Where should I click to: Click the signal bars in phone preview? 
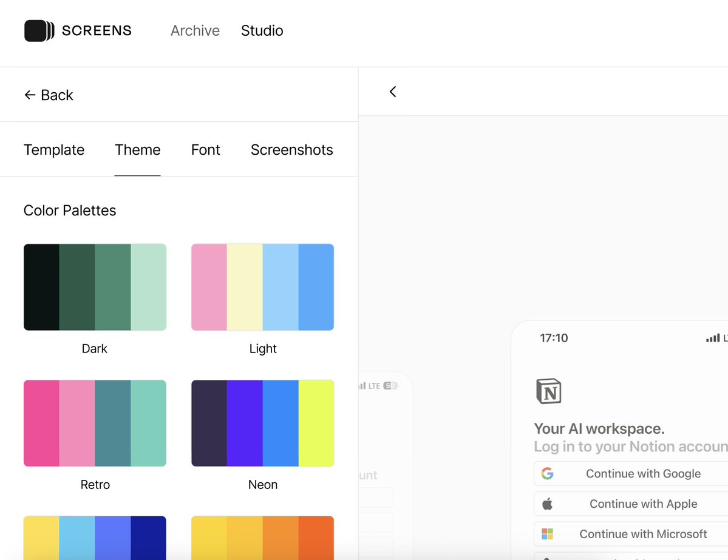coord(713,338)
